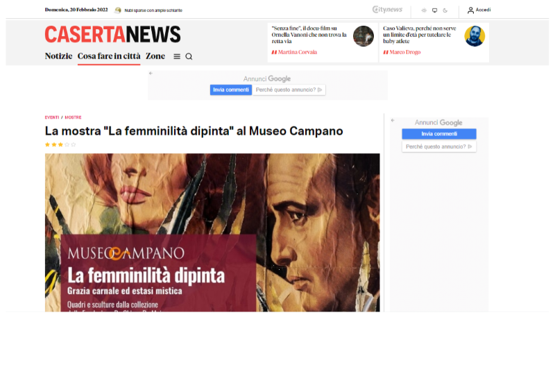Click Invia commenti in top ad
The width and height of the screenshot is (555, 392).
tap(231, 90)
